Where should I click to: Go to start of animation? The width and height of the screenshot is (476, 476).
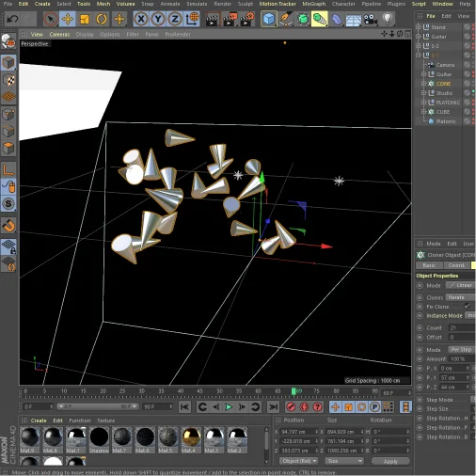click(x=184, y=407)
